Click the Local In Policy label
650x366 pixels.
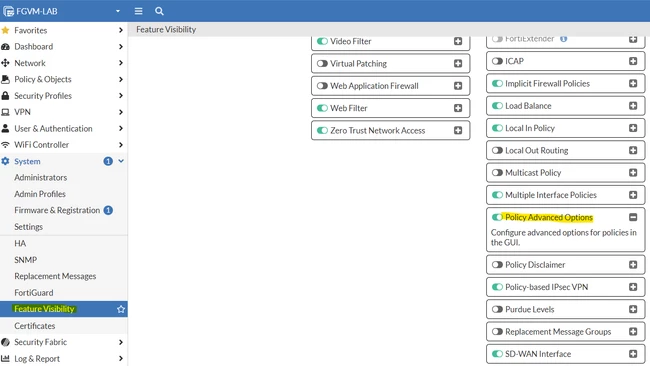coord(530,128)
